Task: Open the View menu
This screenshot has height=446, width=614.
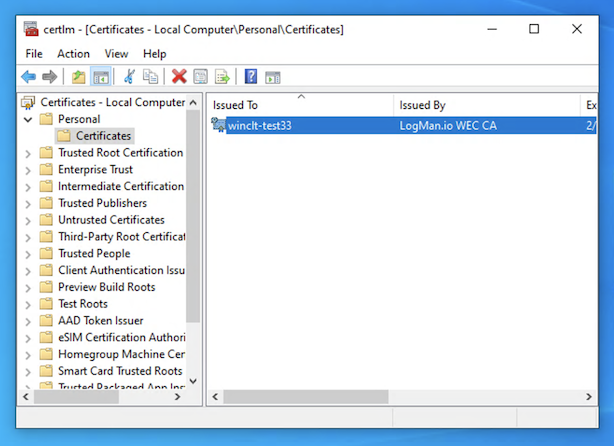Action: (x=116, y=54)
